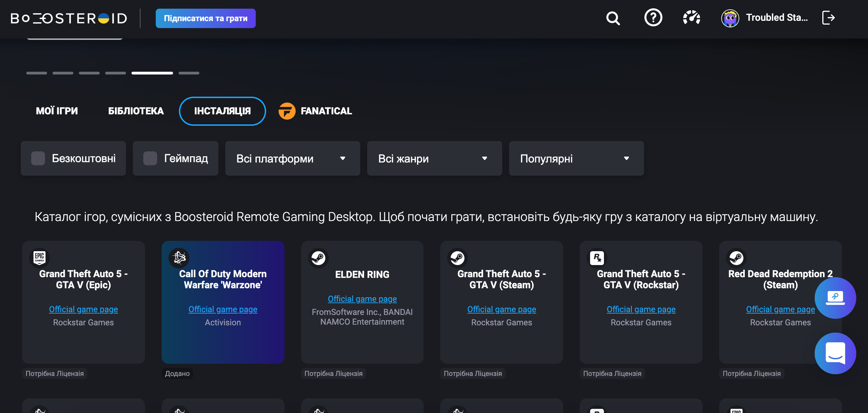Click Потрібна Ліцензія label under GTA V (Steam)
Image resolution: width=868 pixels, height=413 pixels.
(x=473, y=374)
